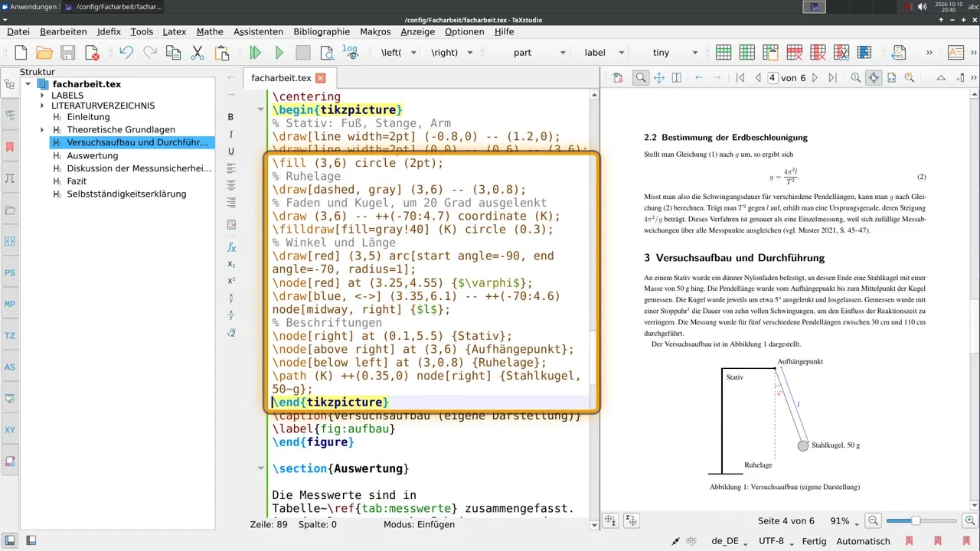The image size is (980, 551).
Task: Select Auswertung in the structure tree
Action: [x=93, y=155]
